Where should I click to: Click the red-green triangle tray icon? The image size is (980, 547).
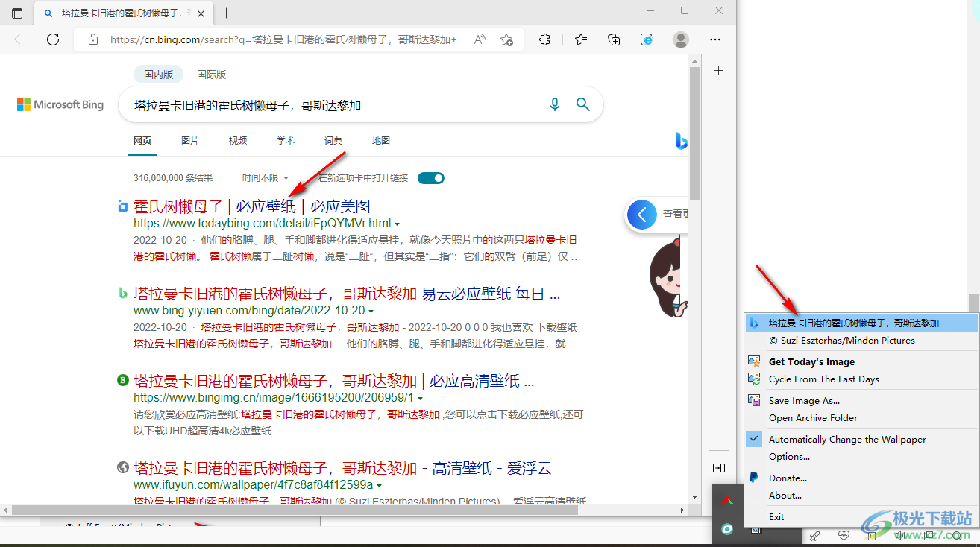click(x=726, y=500)
